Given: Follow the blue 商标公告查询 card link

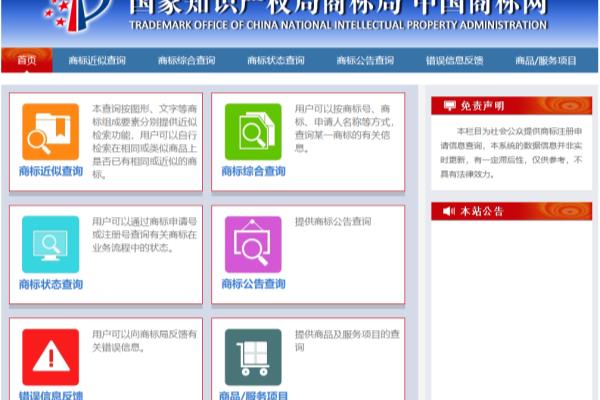Looking at the screenshot, I should coord(253,284).
